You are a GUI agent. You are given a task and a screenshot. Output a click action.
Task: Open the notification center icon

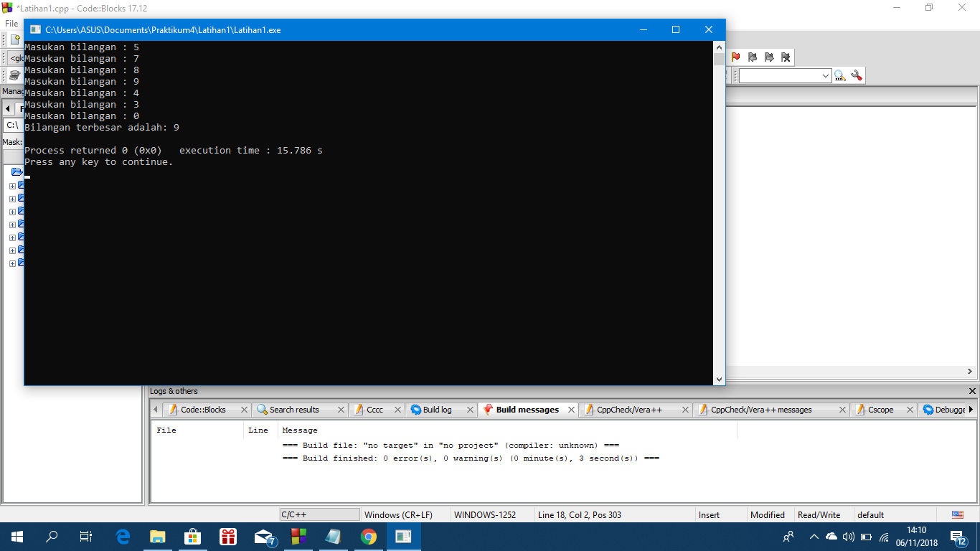tap(958, 537)
